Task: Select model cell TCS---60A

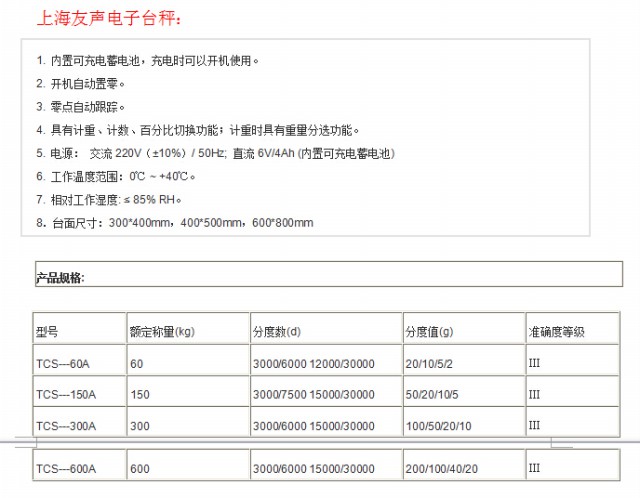Action: pyautogui.click(x=63, y=364)
